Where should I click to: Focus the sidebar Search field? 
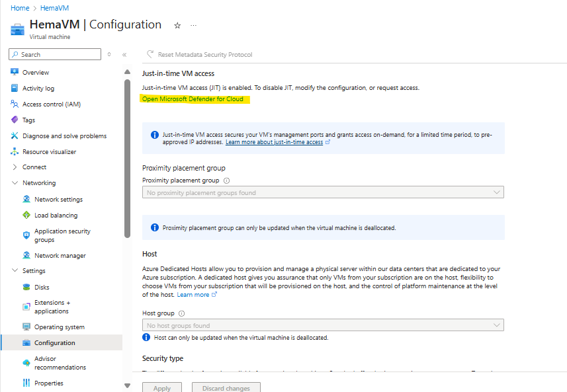(55, 54)
